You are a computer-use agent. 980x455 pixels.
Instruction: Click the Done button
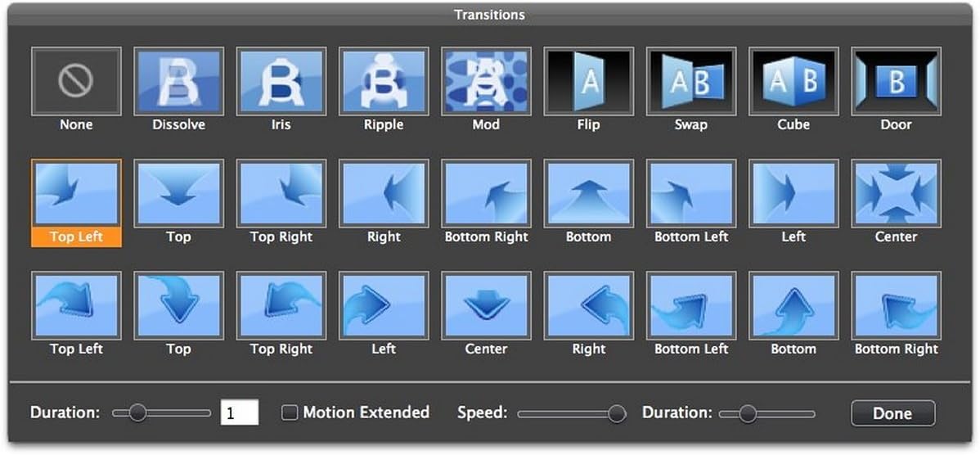pyautogui.click(x=892, y=413)
